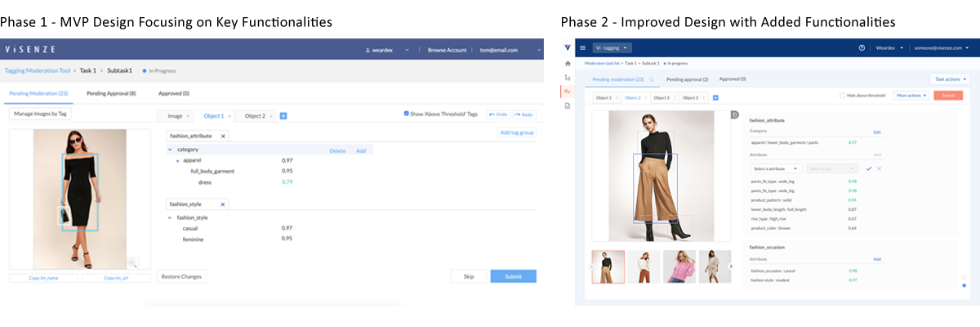Remove the fashion_attribute tag group with its X
The height and width of the screenshot is (327, 980).
[223, 136]
